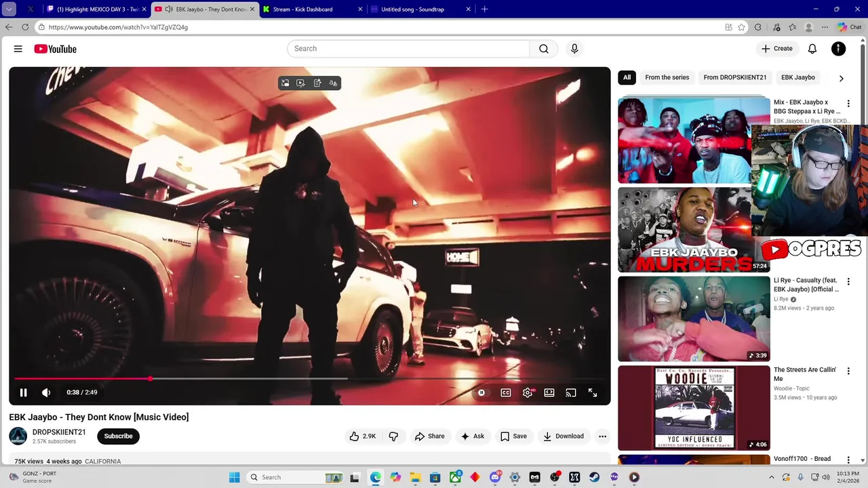
Task: Open more actions menu below video
Action: tap(602, 436)
